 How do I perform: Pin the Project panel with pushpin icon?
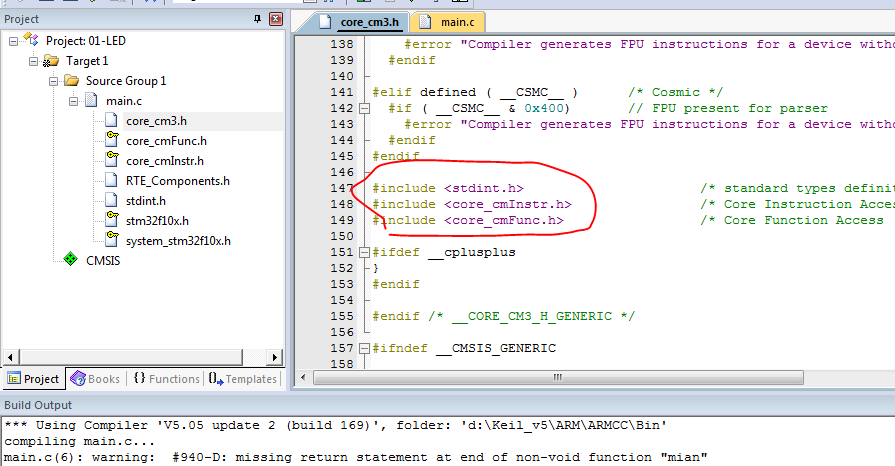[257, 19]
